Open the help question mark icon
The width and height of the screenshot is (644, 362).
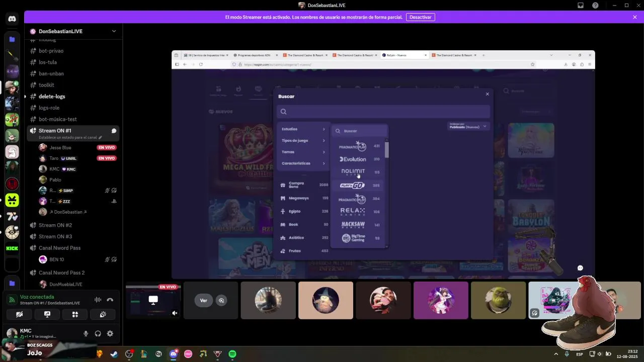pyautogui.click(x=596, y=6)
